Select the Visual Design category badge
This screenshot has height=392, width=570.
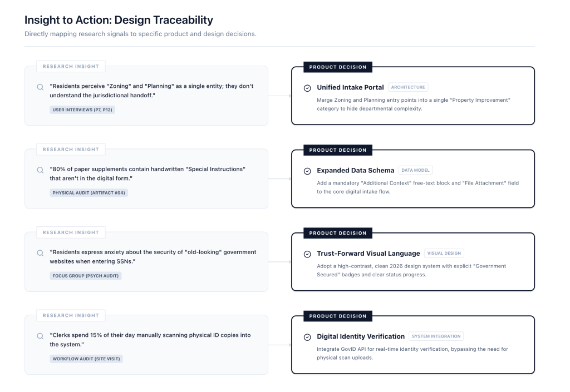pos(444,254)
